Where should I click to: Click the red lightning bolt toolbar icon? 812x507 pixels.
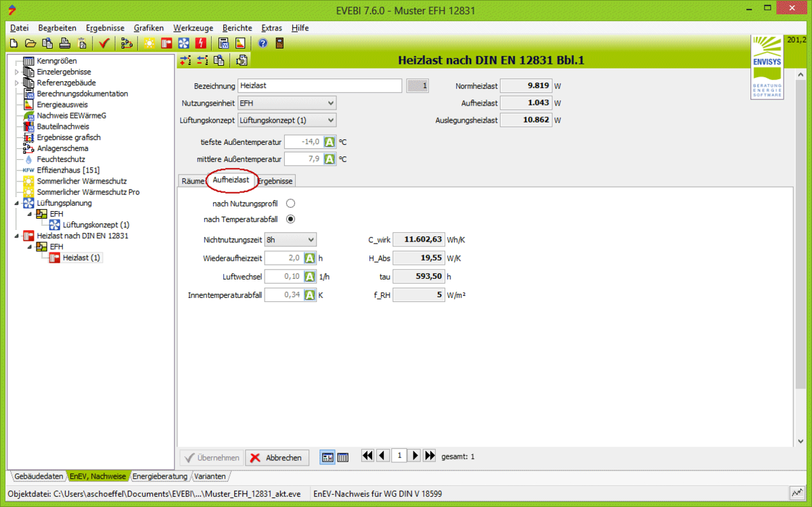(201, 43)
